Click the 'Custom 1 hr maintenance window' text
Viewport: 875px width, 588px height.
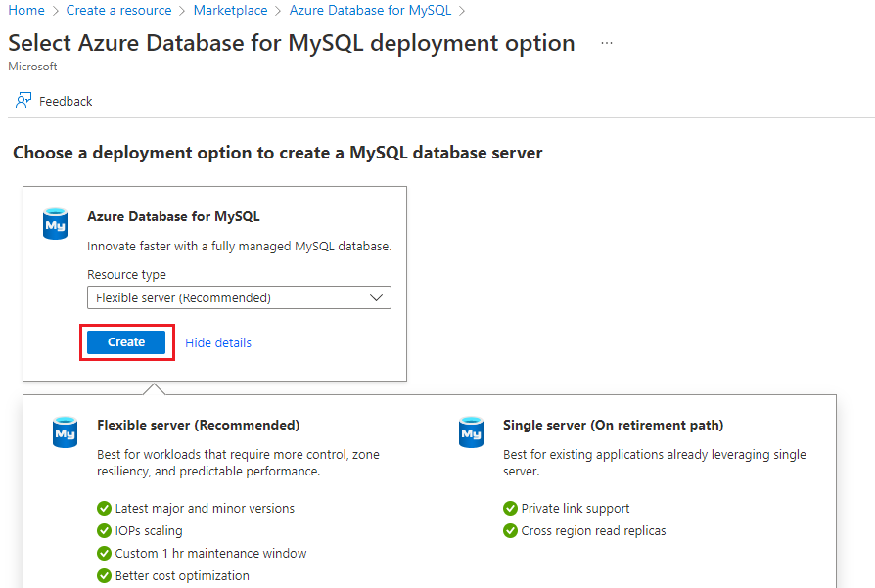tap(211, 554)
